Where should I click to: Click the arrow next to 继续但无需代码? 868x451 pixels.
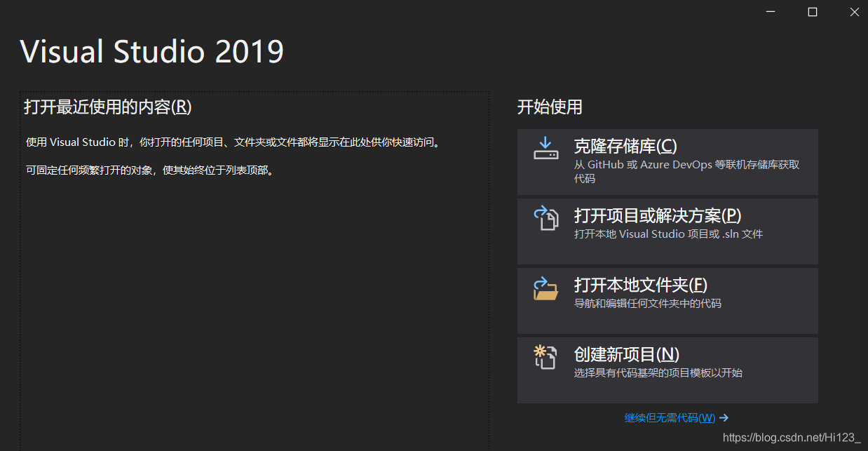coord(724,418)
